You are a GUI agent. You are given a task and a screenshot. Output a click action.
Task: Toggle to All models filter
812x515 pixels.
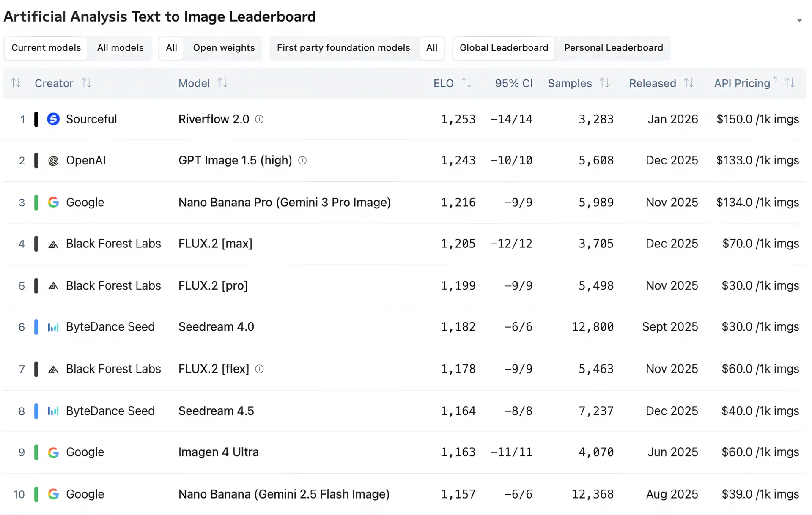(x=120, y=48)
